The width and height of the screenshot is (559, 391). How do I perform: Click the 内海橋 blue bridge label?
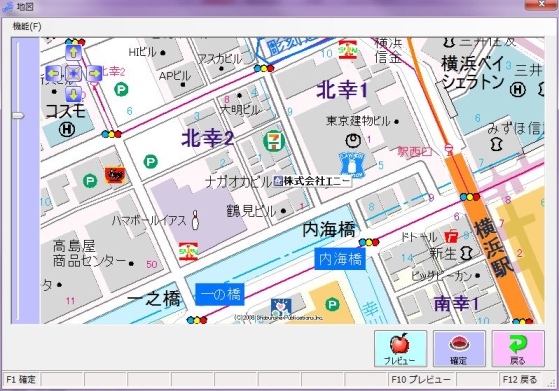pyautogui.click(x=340, y=259)
